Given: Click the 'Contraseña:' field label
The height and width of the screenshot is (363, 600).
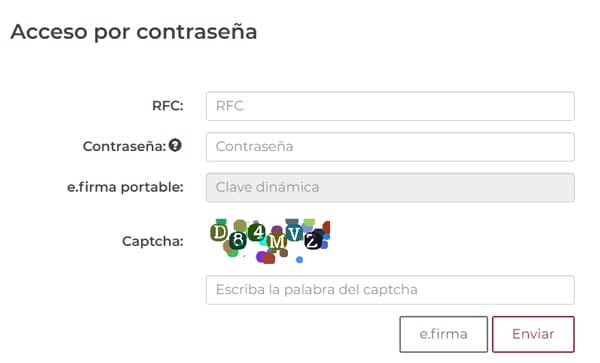Looking at the screenshot, I should [x=124, y=146].
